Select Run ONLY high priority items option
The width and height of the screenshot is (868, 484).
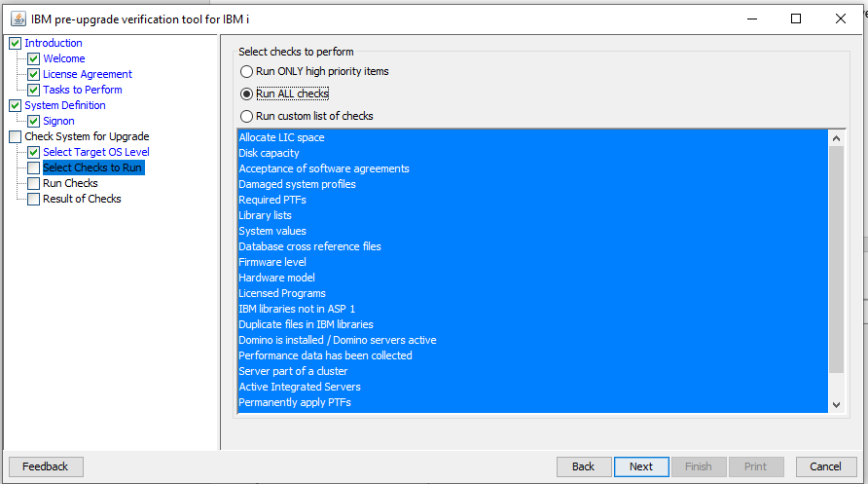[x=247, y=72]
